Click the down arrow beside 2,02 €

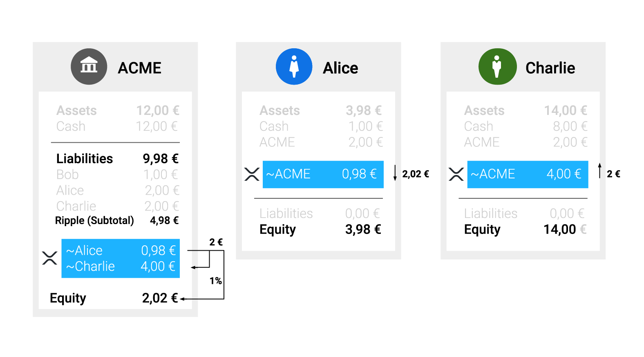tap(395, 173)
